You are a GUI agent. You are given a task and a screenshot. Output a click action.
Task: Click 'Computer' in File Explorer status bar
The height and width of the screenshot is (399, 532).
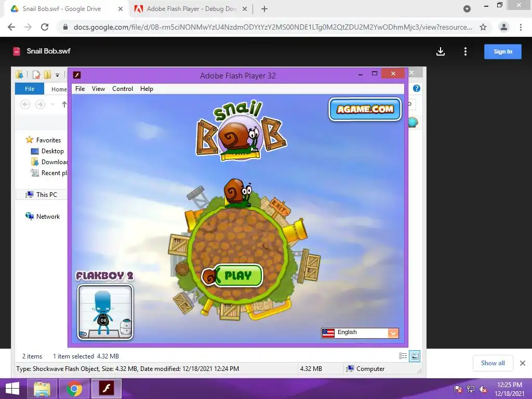(365, 369)
